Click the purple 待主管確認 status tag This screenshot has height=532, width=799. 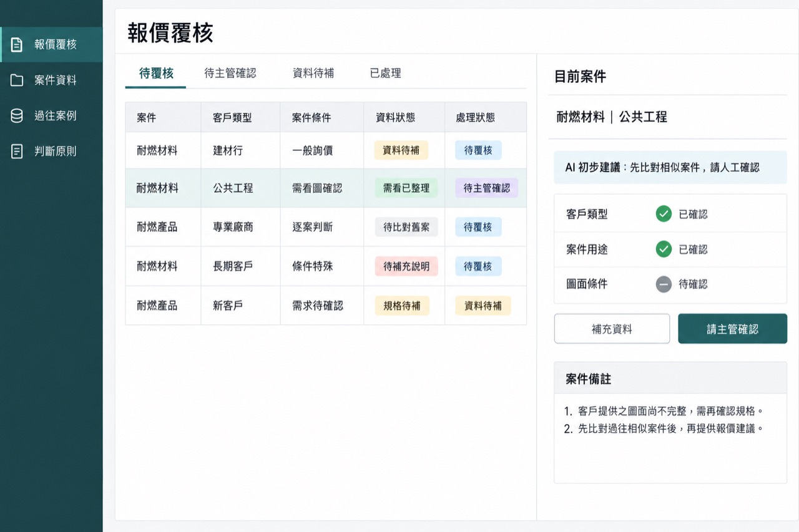click(x=487, y=188)
